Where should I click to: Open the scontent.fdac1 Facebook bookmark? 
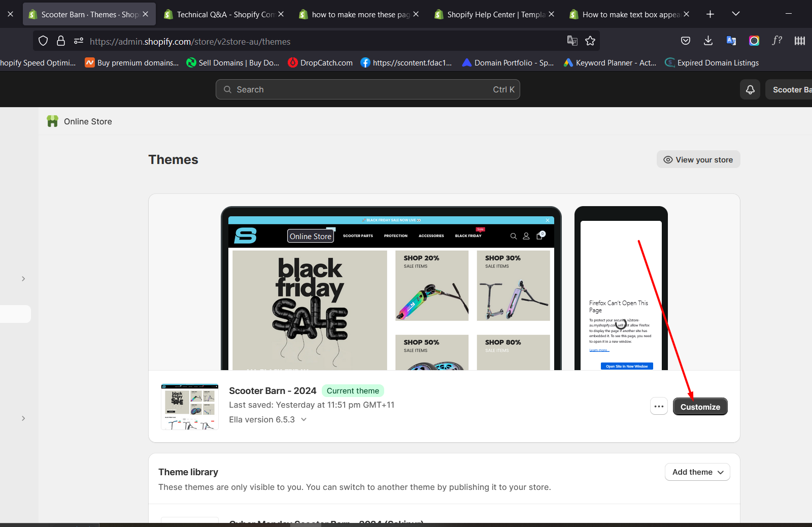pyautogui.click(x=406, y=63)
